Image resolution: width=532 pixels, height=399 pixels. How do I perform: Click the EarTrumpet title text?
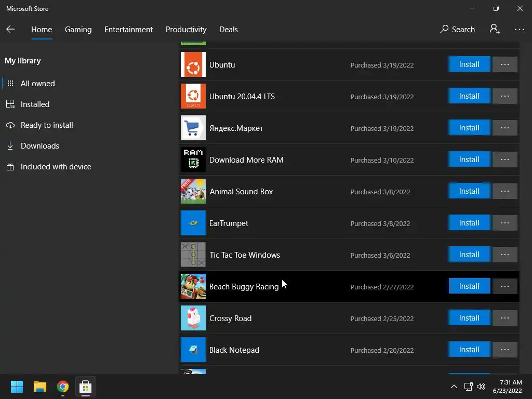click(x=229, y=223)
